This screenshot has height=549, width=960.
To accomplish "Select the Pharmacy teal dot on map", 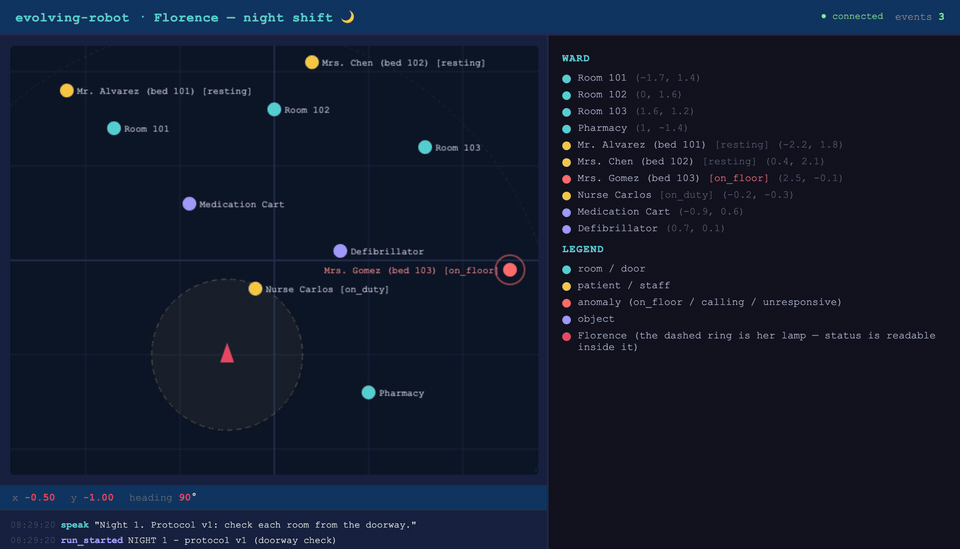I will (x=369, y=392).
